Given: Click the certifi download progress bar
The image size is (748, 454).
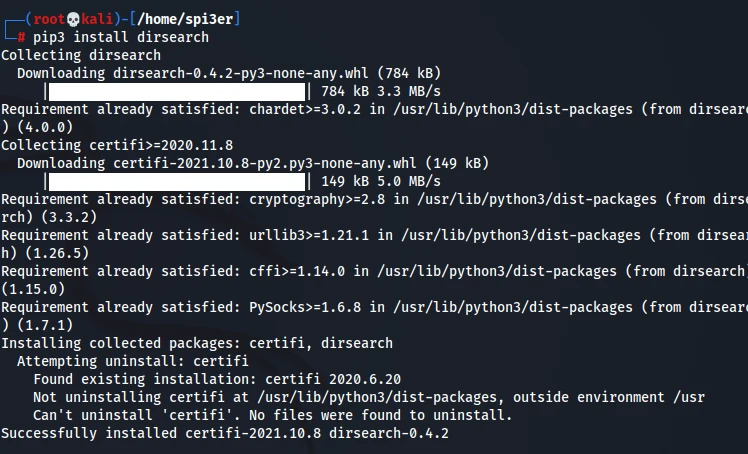Looking at the screenshot, I should pos(180,181).
